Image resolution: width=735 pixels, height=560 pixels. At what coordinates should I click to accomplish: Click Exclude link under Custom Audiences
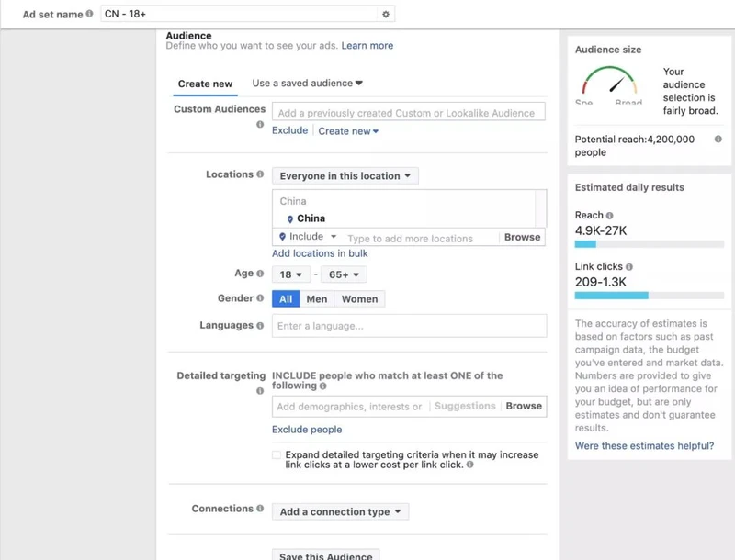tap(289, 130)
